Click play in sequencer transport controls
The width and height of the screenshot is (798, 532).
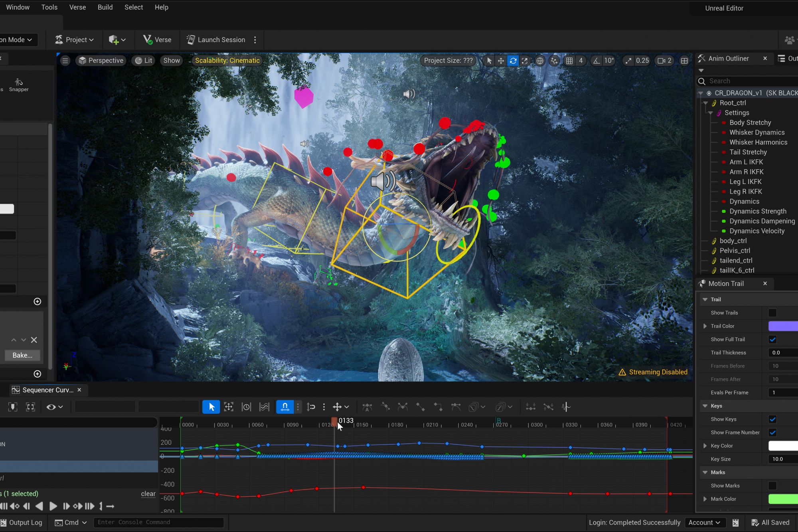53,506
